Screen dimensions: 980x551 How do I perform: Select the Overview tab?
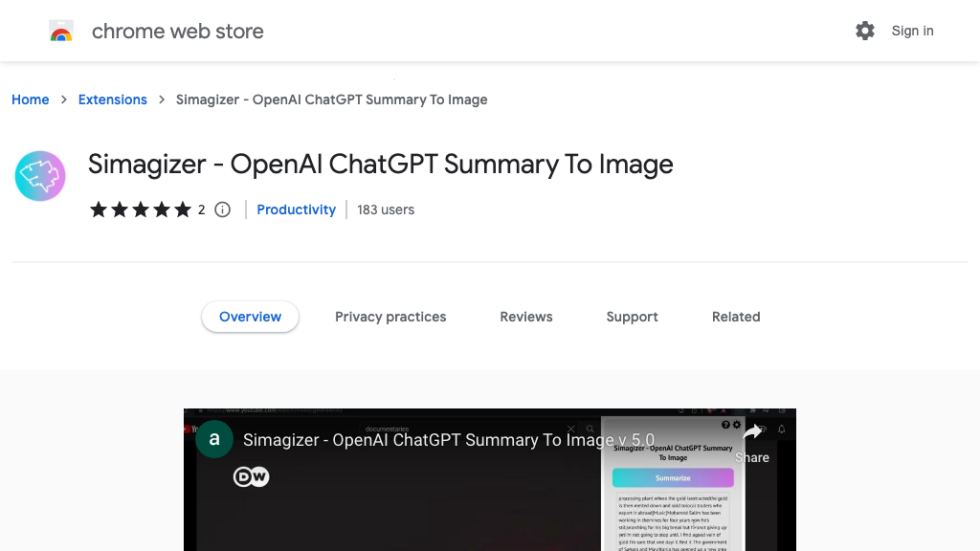[x=250, y=317]
